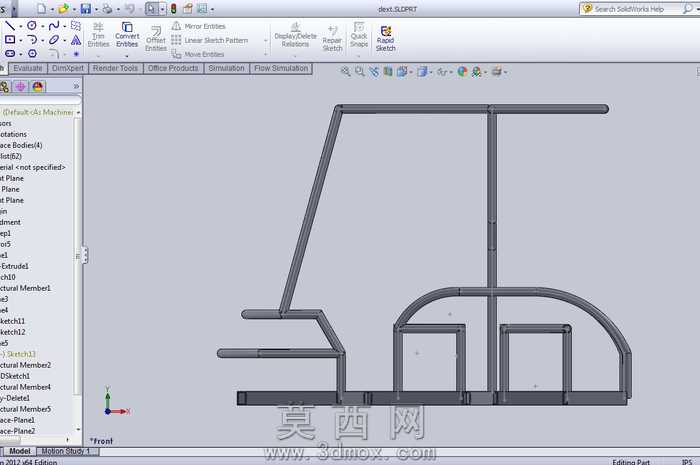Viewport: 700px width, 465px height.
Task: Switch to the Render Tools tab
Action: pos(115,68)
